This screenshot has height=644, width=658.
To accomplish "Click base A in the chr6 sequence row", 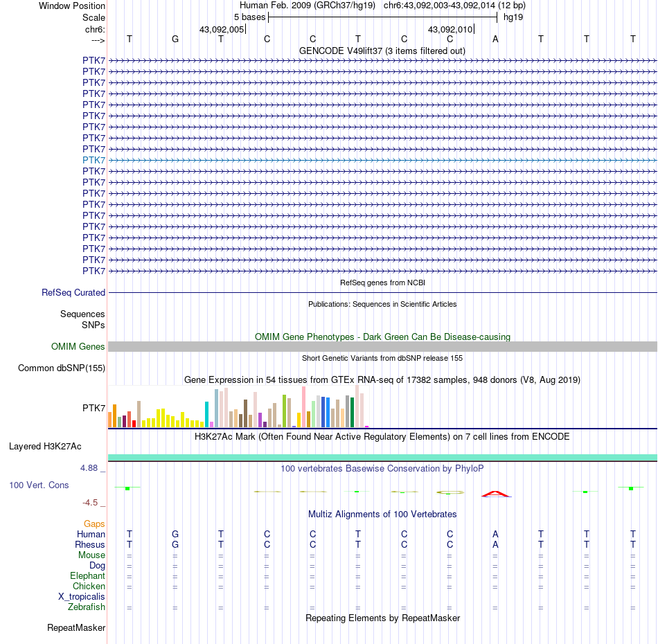I will [x=495, y=39].
